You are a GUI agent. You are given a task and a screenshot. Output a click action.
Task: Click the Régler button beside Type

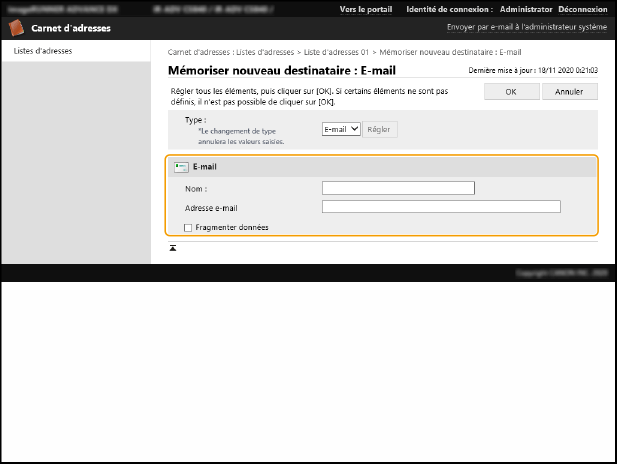379,129
